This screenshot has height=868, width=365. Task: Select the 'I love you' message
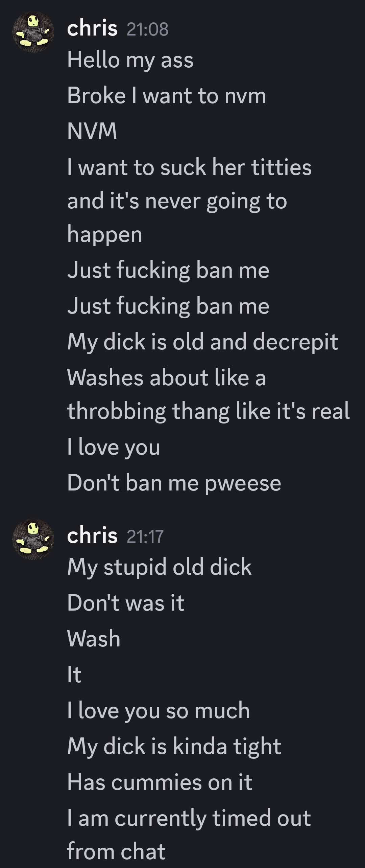[114, 448]
